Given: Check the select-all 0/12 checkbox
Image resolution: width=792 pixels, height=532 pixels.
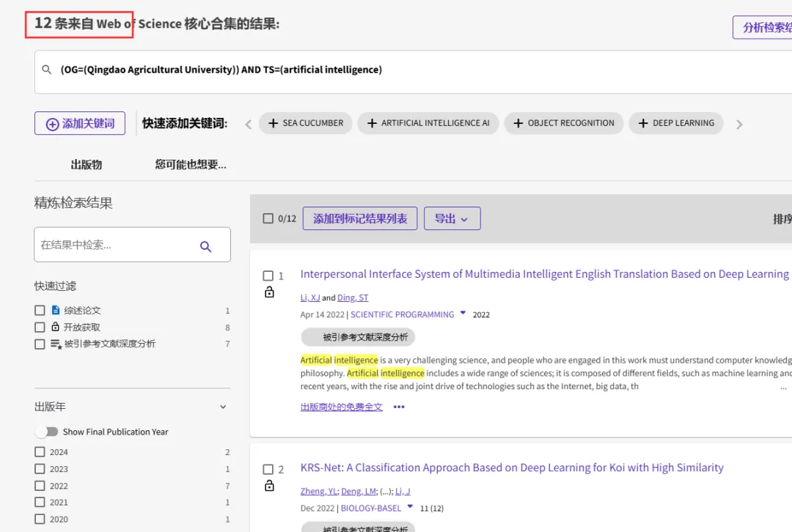Looking at the screenshot, I should 268,218.
